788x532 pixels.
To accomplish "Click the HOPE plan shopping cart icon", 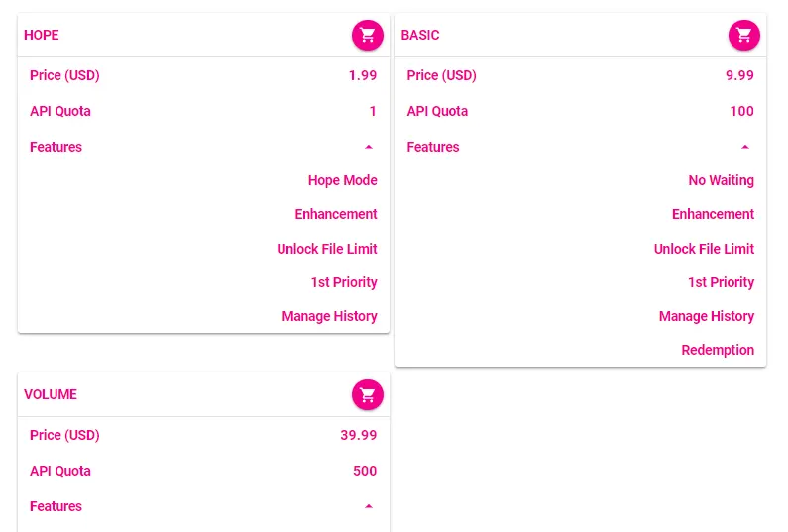I will pos(367,35).
